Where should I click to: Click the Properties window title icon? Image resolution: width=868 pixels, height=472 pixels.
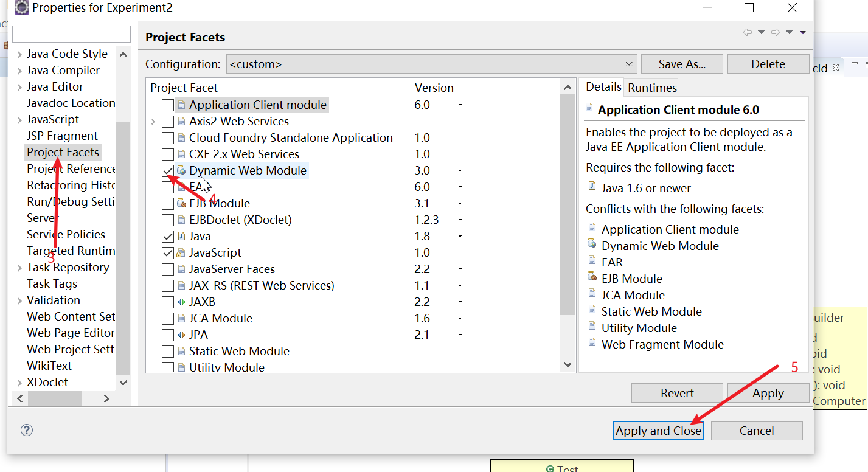click(x=21, y=8)
